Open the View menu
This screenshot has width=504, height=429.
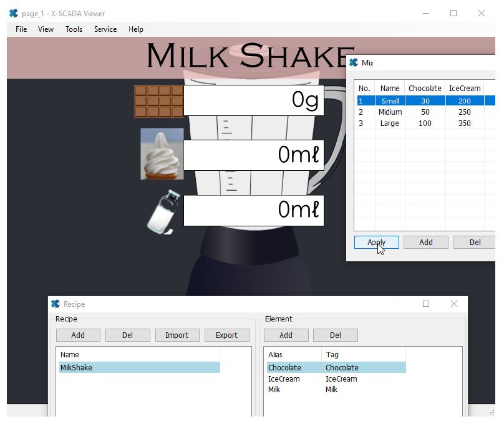click(x=46, y=29)
